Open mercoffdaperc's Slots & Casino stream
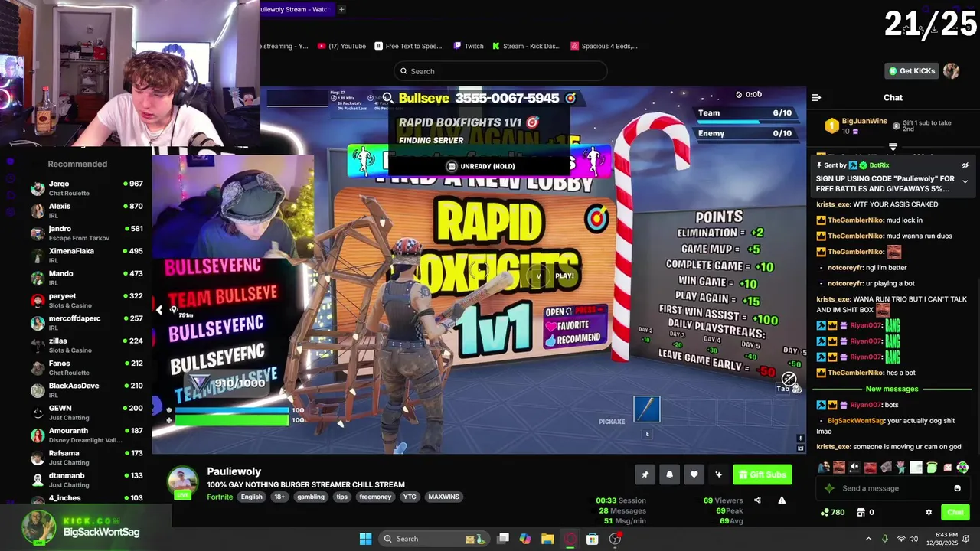This screenshot has height=551, width=980. (87, 323)
